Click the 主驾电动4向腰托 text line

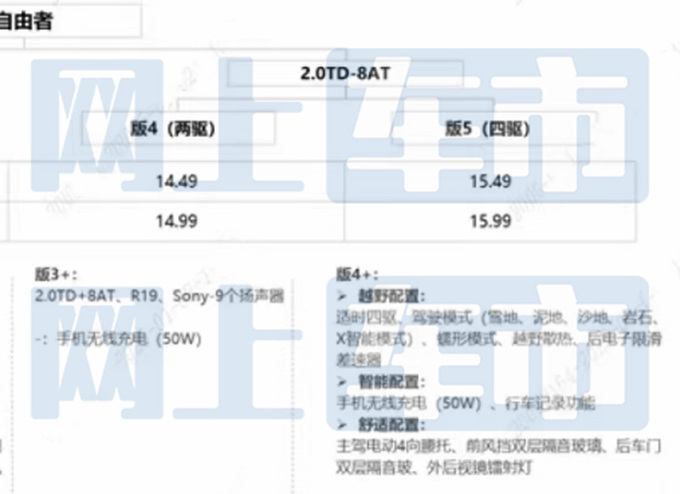tap(400, 444)
